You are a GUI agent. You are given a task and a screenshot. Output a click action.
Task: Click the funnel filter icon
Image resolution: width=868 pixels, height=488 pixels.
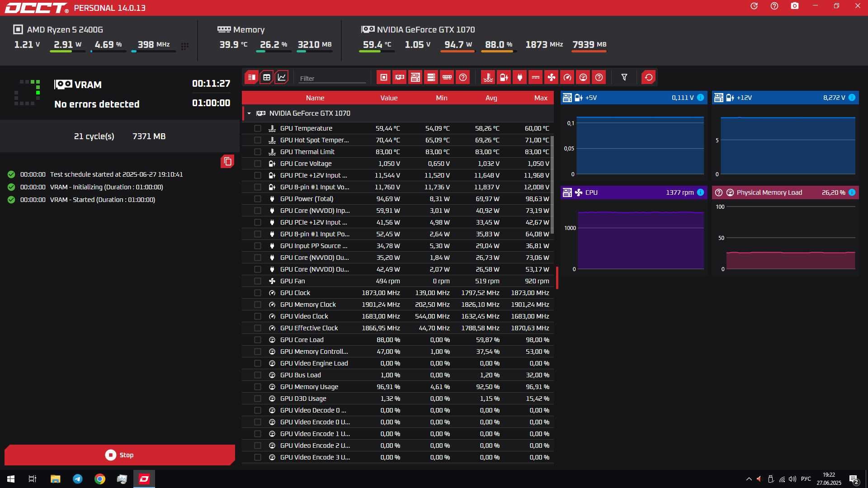[x=624, y=77]
